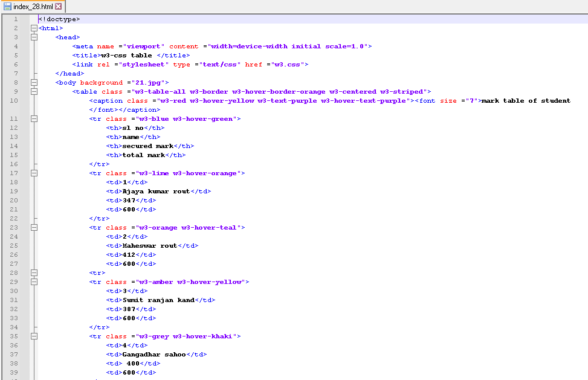The width and height of the screenshot is (588, 380).
Task: Fold the table element on line 9
Action: click(34, 92)
